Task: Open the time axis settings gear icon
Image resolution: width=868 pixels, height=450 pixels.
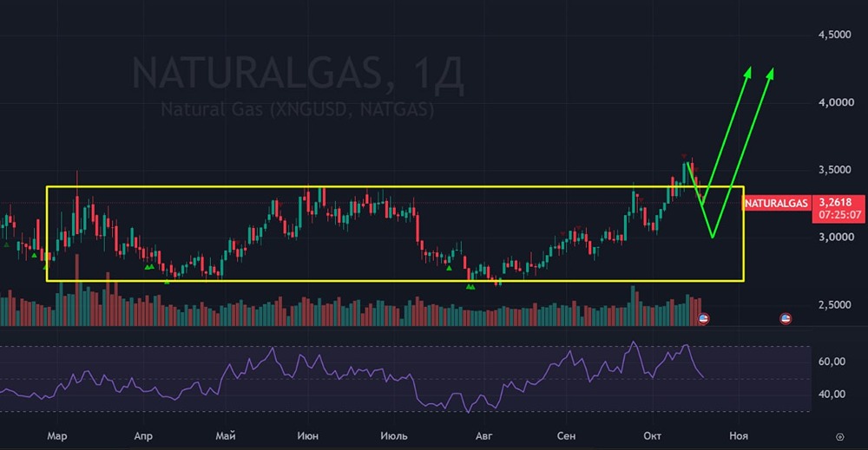Action: pos(839,437)
